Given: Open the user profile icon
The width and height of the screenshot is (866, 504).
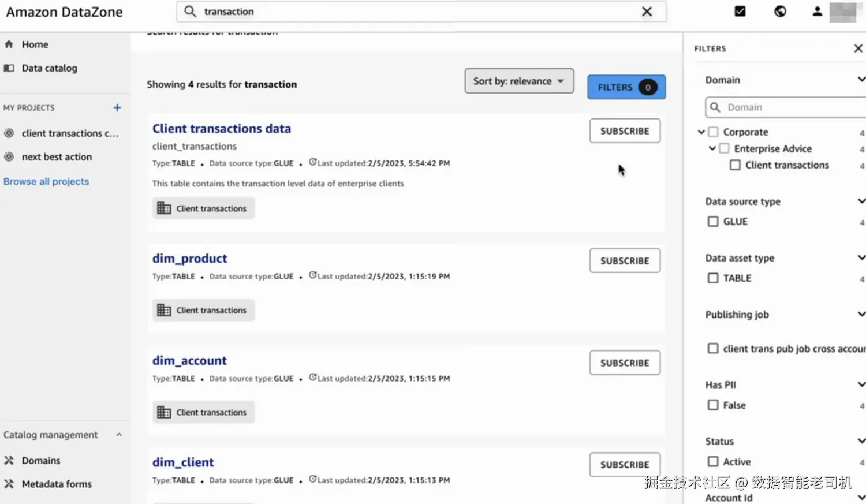Looking at the screenshot, I should 817,12.
